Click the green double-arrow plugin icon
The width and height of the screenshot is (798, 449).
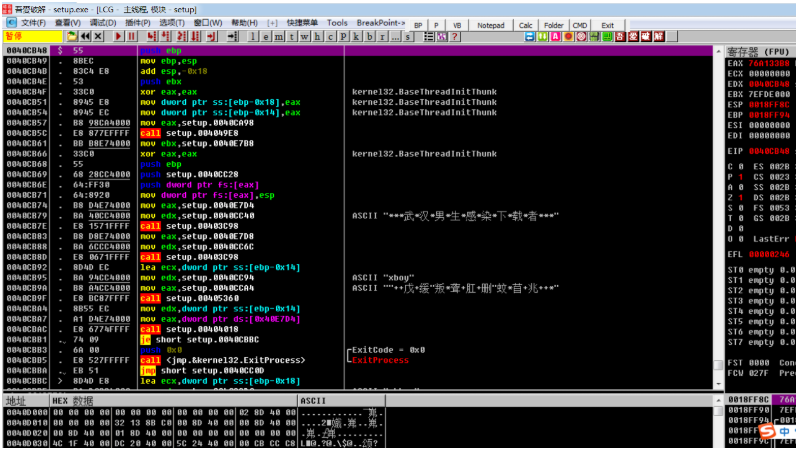click(x=542, y=37)
